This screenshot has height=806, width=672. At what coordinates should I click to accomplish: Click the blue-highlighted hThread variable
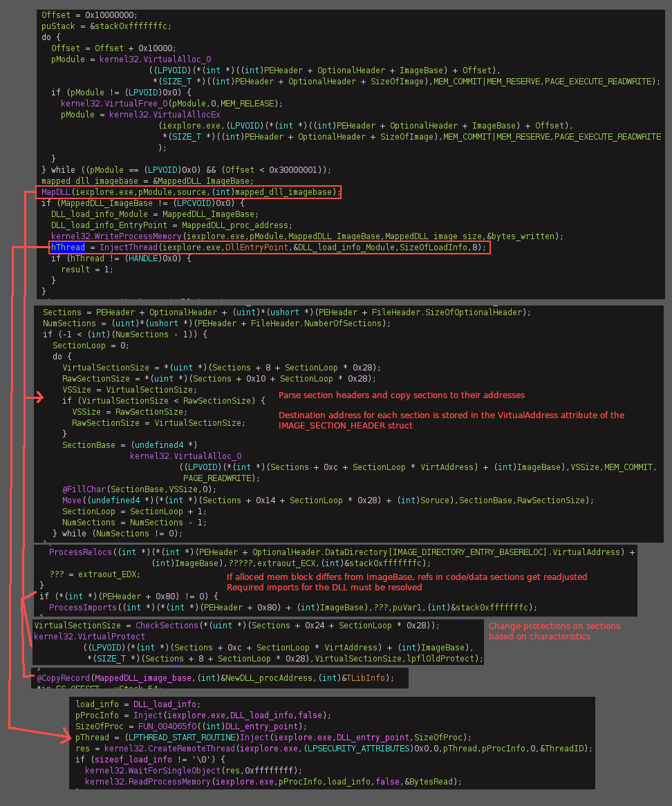[x=67, y=247]
